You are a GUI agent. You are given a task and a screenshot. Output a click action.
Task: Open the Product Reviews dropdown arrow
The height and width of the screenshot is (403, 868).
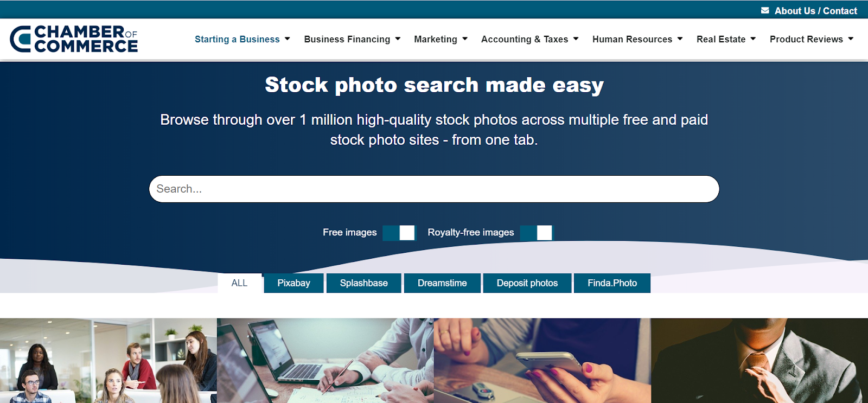coord(851,39)
